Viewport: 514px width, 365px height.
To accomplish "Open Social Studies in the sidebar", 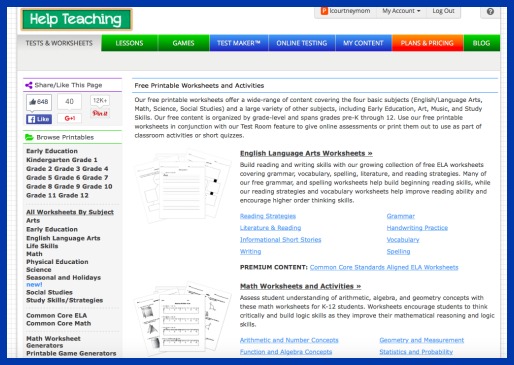I will [x=49, y=292].
